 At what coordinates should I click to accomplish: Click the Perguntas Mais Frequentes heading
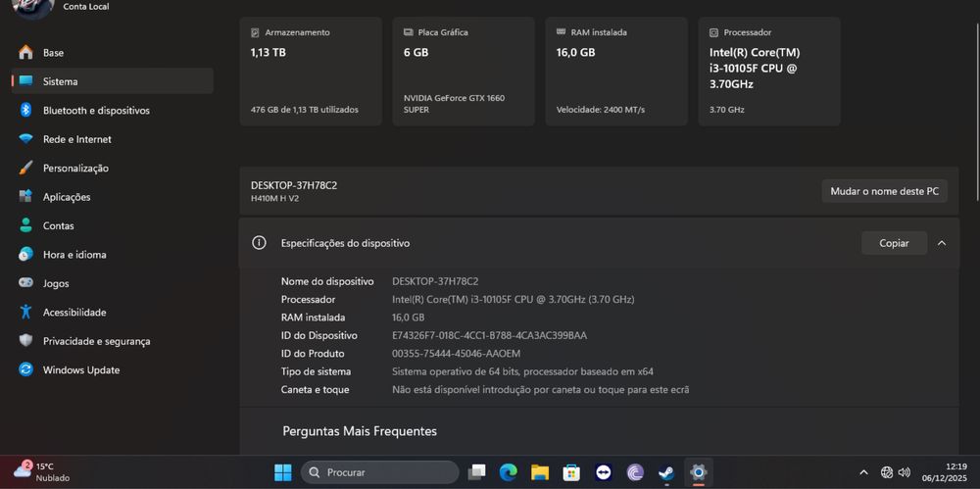click(360, 431)
